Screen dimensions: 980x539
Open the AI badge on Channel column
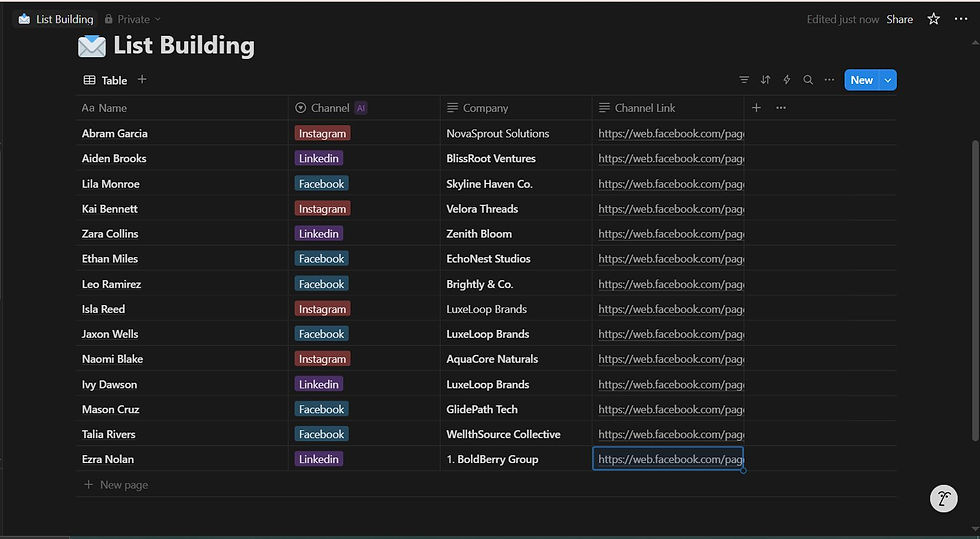[361, 108]
